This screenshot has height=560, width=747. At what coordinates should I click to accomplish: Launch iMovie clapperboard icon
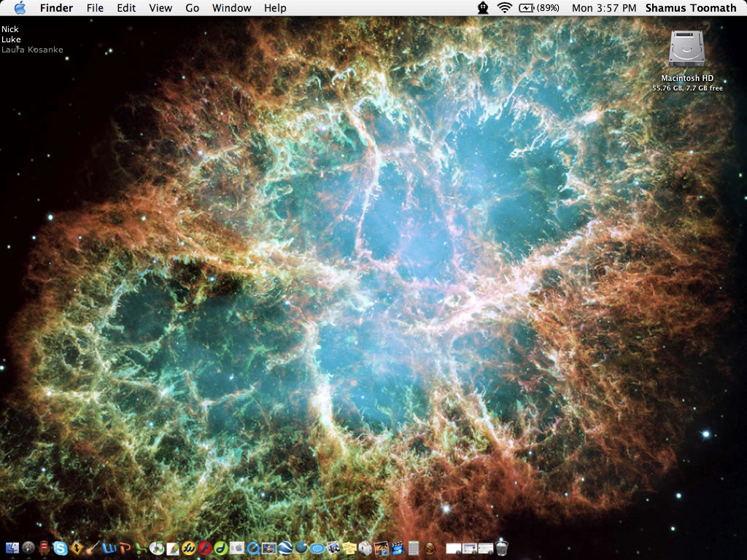tap(398, 548)
